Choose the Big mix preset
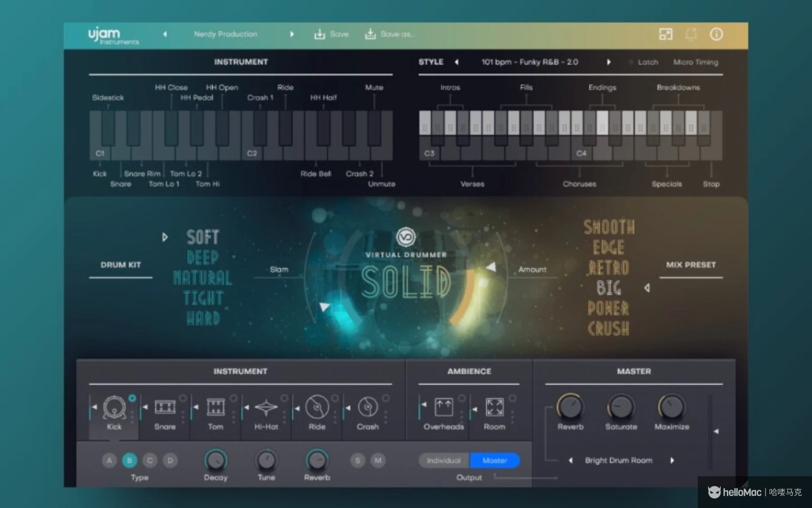812x508 pixels. pos(609,288)
